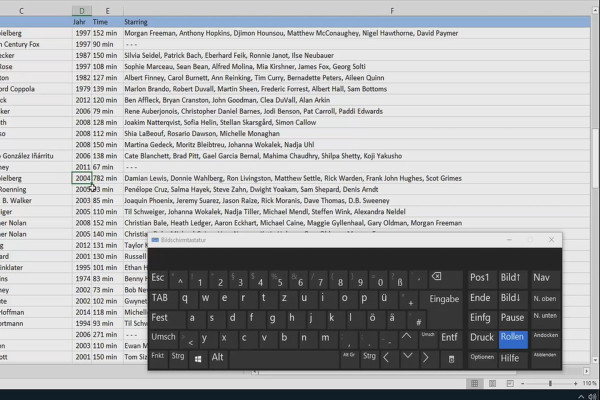Select the column F header
Screen dimensions: 600x400
click(x=392, y=11)
